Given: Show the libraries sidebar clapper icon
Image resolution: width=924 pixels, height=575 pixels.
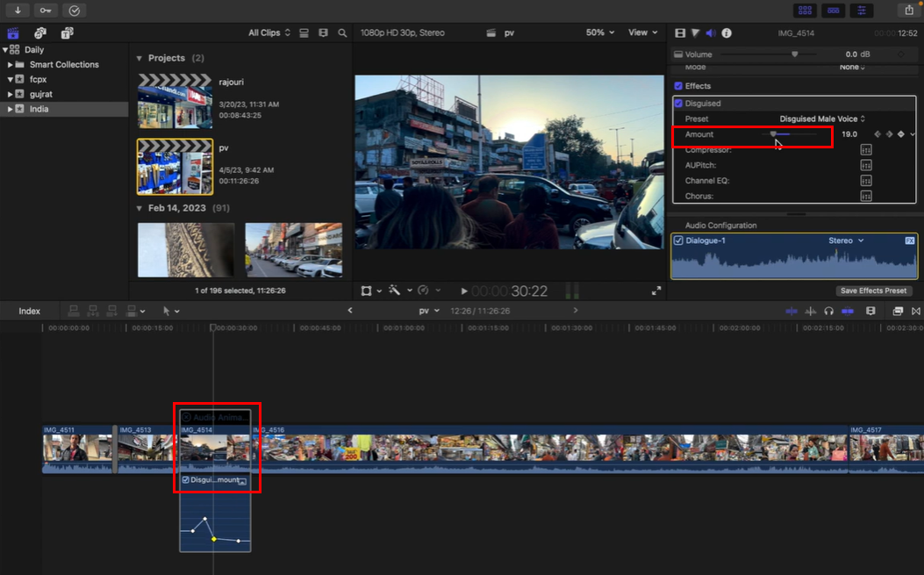Looking at the screenshot, I should pos(13,33).
